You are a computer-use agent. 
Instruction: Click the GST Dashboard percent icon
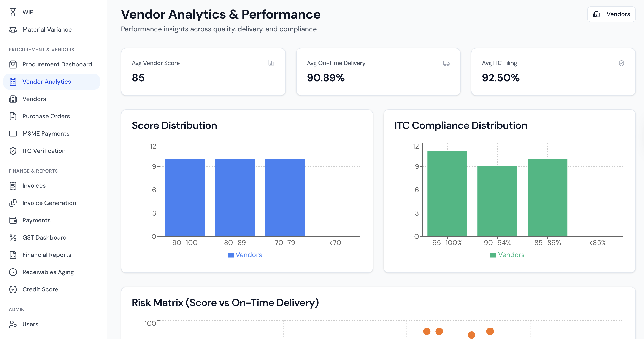pyautogui.click(x=13, y=237)
